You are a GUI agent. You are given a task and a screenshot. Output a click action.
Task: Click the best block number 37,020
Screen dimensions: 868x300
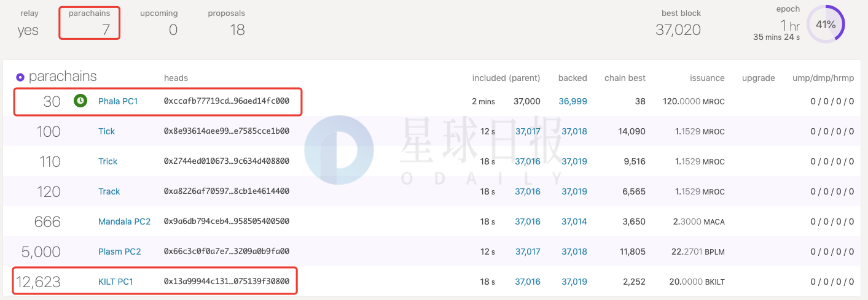pyautogui.click(x=678, y=29)
